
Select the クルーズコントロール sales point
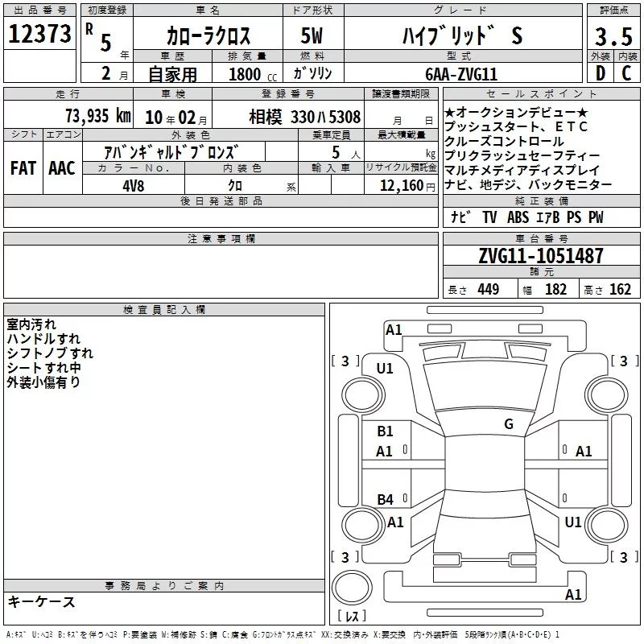(x=504, y=142)
